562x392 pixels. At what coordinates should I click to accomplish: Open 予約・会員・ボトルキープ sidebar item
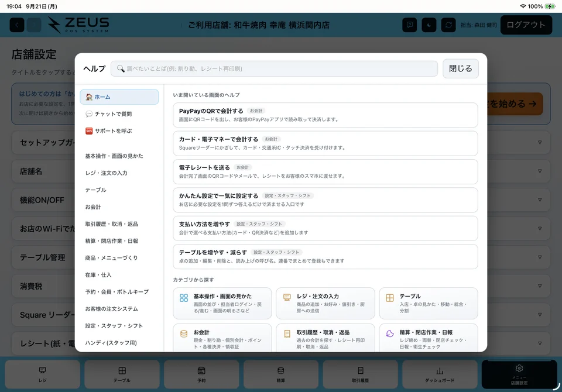click(119, 292)
